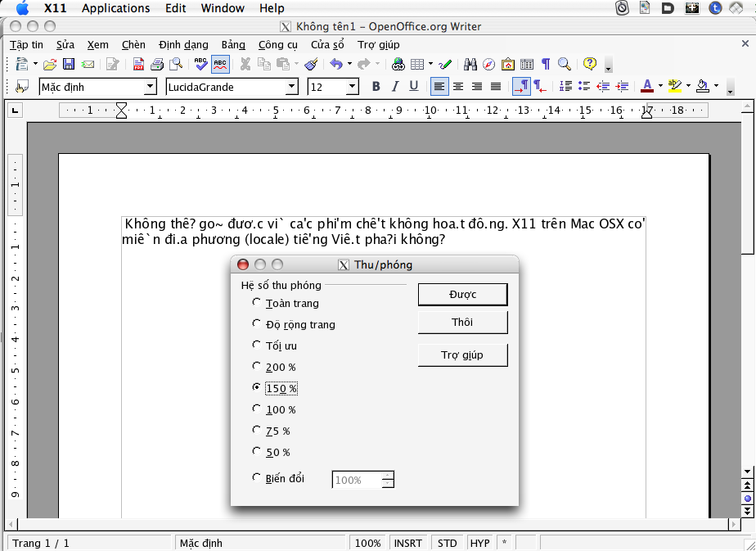Apply yellow highlighting color

(x=675, y=86)
